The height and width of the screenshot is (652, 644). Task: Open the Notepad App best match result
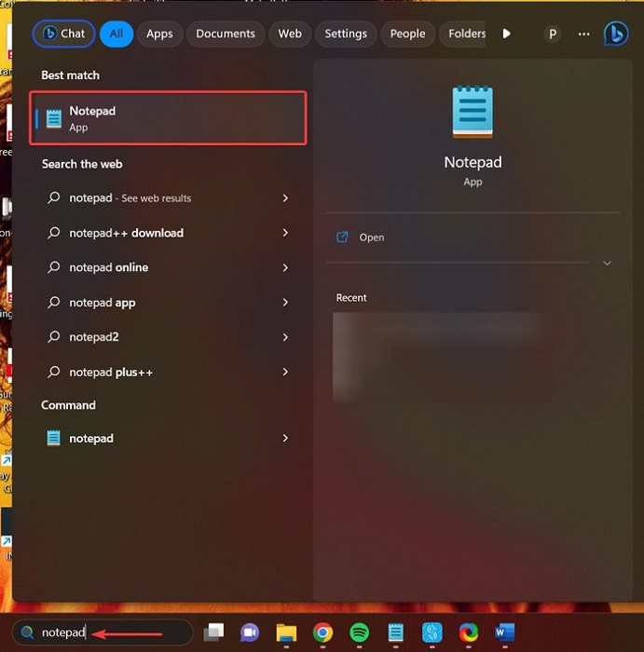(168, 118)
